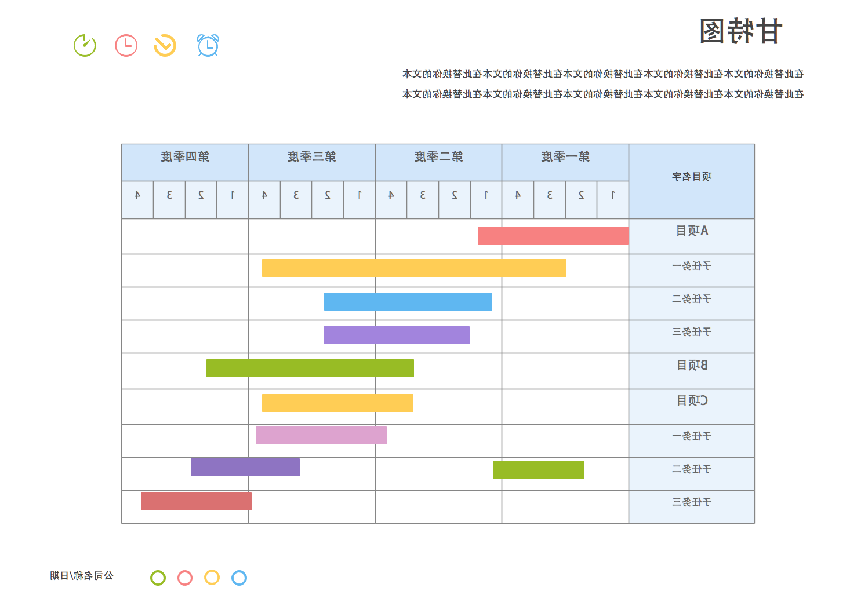
Task: Click the green stopwatch timer icon
Action: [85, 45]
